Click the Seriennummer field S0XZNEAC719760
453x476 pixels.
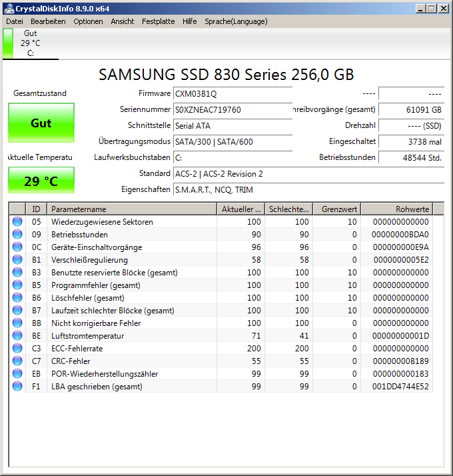click(x=232, y=109)
